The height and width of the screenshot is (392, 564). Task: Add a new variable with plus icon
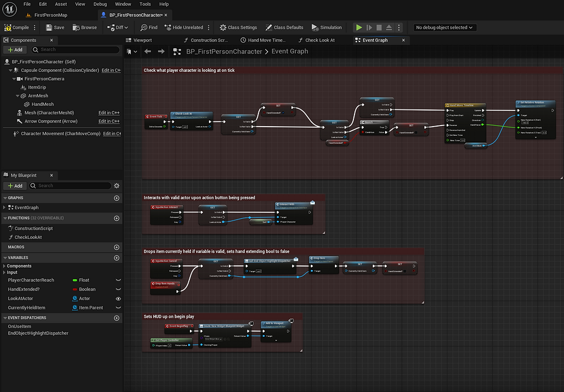tap(116, 258)
